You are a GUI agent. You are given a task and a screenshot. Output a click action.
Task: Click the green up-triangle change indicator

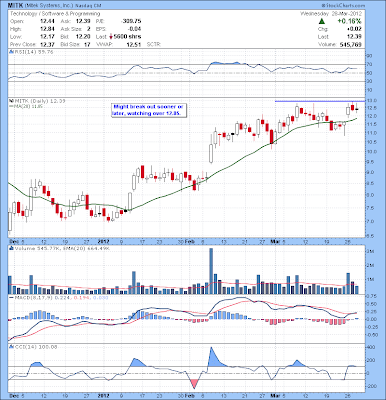[x=322, y=21]
